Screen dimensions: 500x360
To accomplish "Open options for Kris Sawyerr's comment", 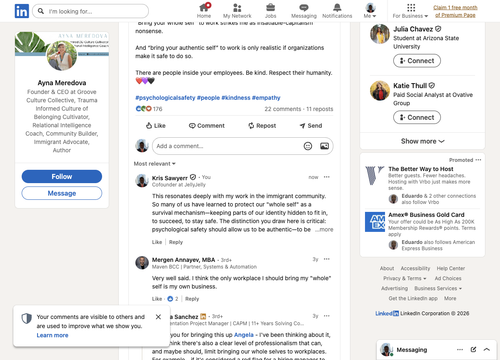I will pos(327,177).
